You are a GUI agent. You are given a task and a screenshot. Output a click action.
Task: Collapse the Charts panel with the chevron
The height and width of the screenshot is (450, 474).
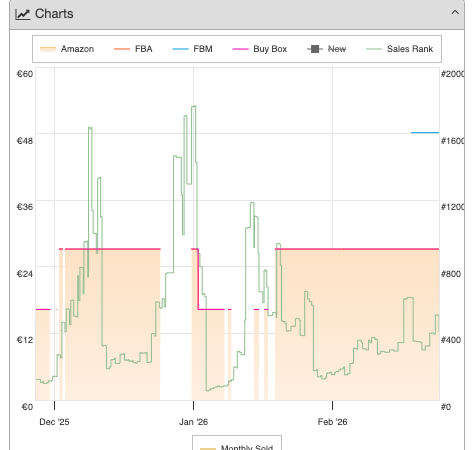point(455,13)
